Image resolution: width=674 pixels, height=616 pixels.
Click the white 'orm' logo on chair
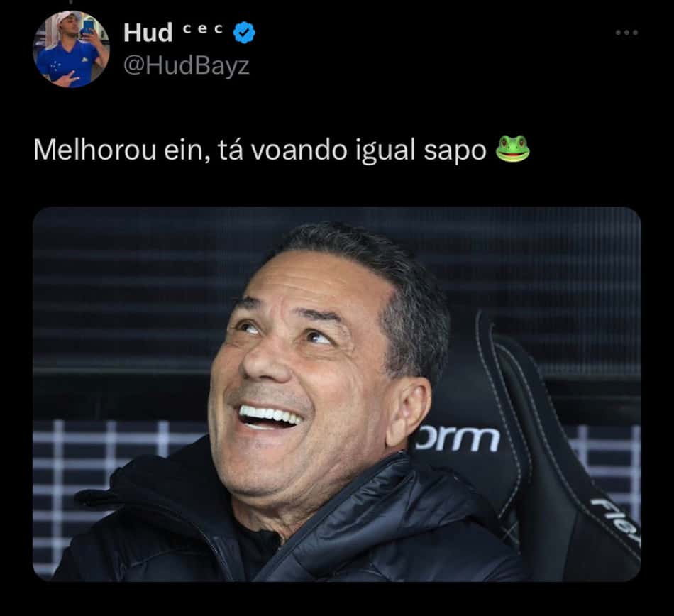[455, 439]
